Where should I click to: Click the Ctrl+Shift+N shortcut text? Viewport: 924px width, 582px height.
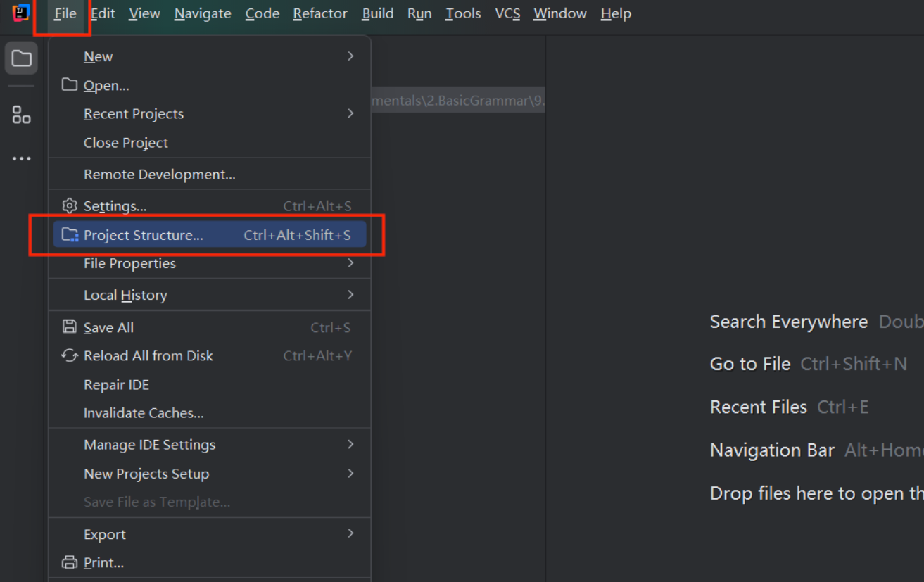pyautogui.click(x=854, y=364)
